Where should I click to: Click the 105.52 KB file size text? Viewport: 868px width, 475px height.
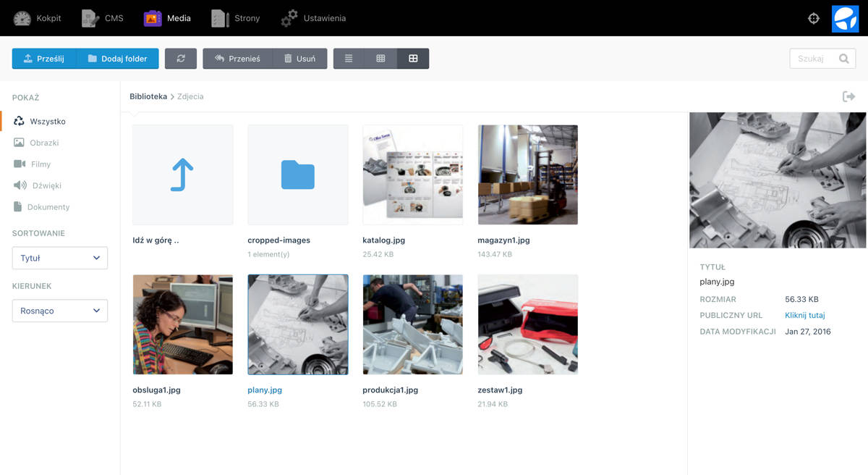[x=380, y=404]
